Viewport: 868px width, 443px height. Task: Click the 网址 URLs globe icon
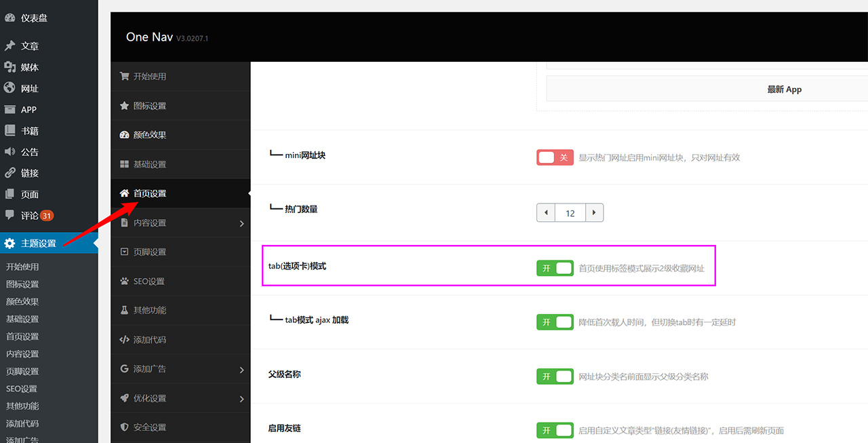9,88
